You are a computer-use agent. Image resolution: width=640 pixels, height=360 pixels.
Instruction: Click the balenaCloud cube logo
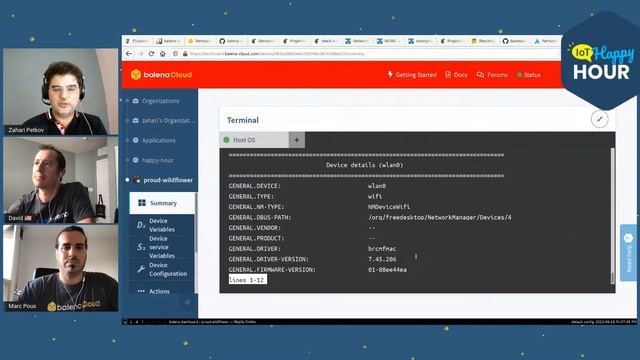pos(136,74)
